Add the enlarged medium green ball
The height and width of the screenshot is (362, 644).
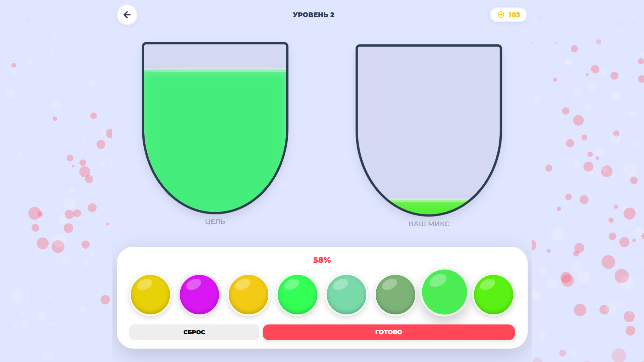pyautogui.click(x=444, y=292)
